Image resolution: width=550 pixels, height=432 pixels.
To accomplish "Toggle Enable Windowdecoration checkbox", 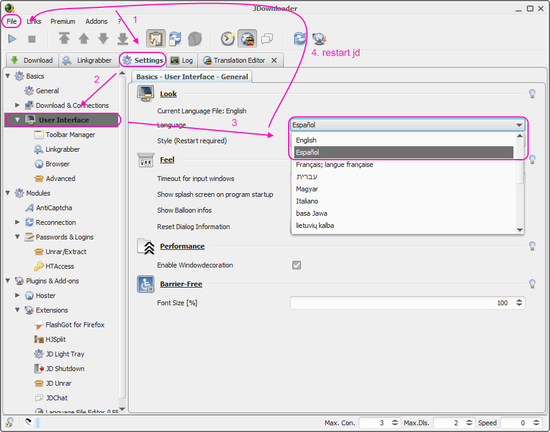I will (x=296, y=265).
